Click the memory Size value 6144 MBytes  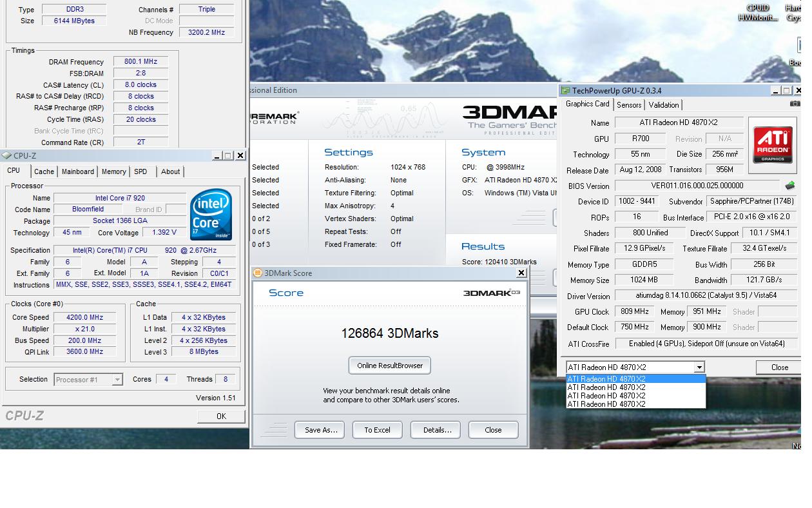coord(74,21)
